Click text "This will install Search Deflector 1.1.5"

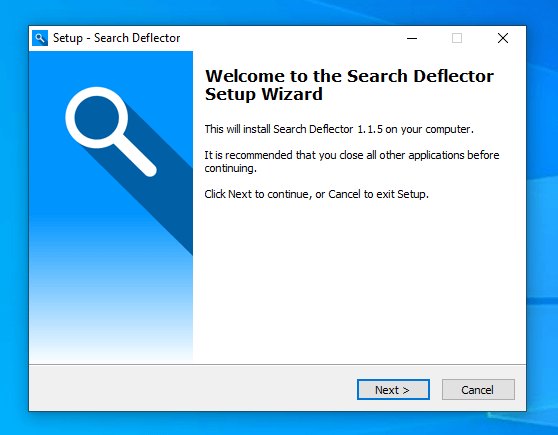point(294,129)
